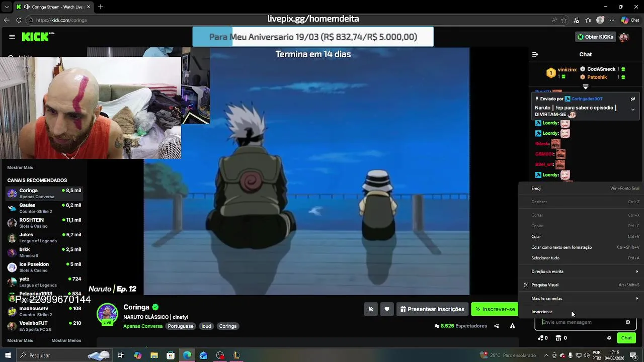
Task: Click the loud tag
Action: pos(206,326)
